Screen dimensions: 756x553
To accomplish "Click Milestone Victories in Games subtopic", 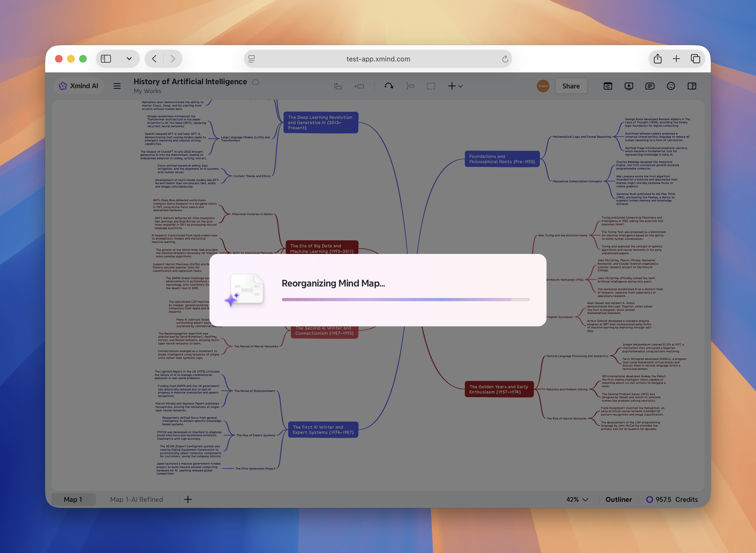I will pyautogui.click(x=252, y=214).
